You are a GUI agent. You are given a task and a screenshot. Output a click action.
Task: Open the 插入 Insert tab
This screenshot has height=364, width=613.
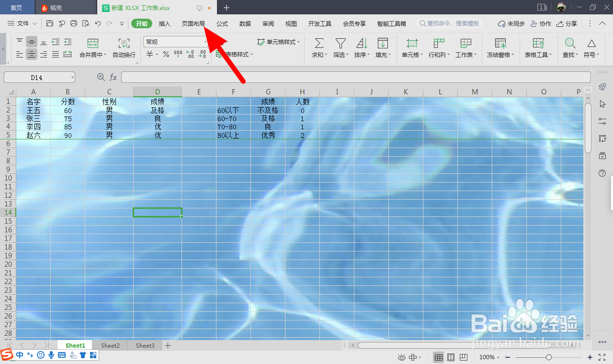click(x=165, y=23)
